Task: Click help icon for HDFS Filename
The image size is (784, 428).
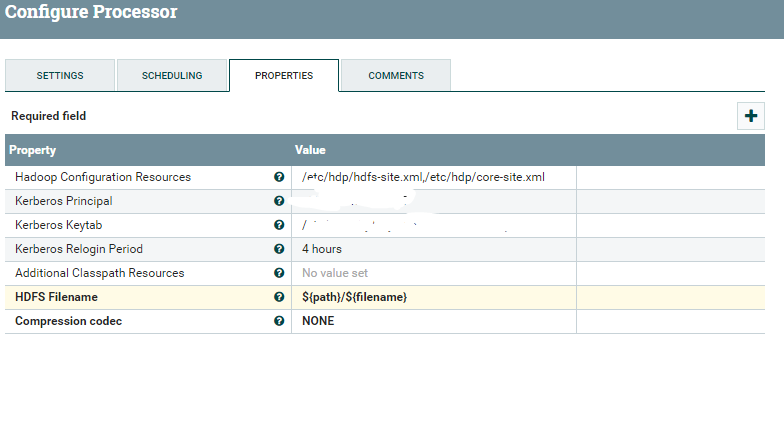Action: coord(279,297)
